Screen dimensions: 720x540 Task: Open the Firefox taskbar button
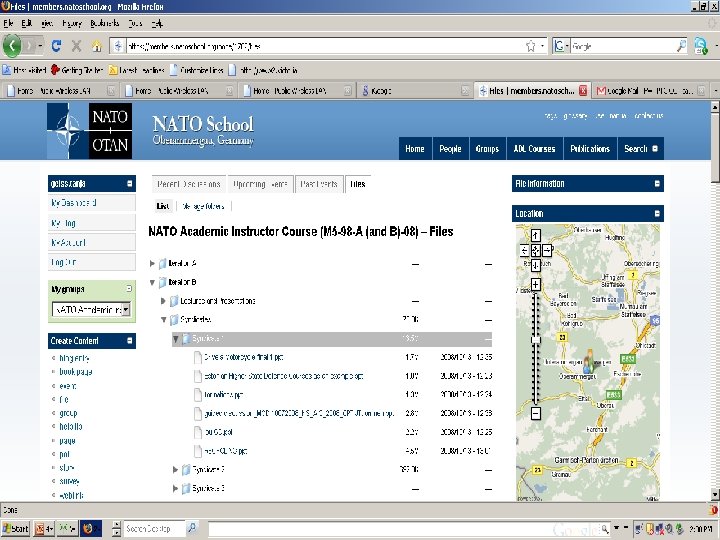click(90, 529)
